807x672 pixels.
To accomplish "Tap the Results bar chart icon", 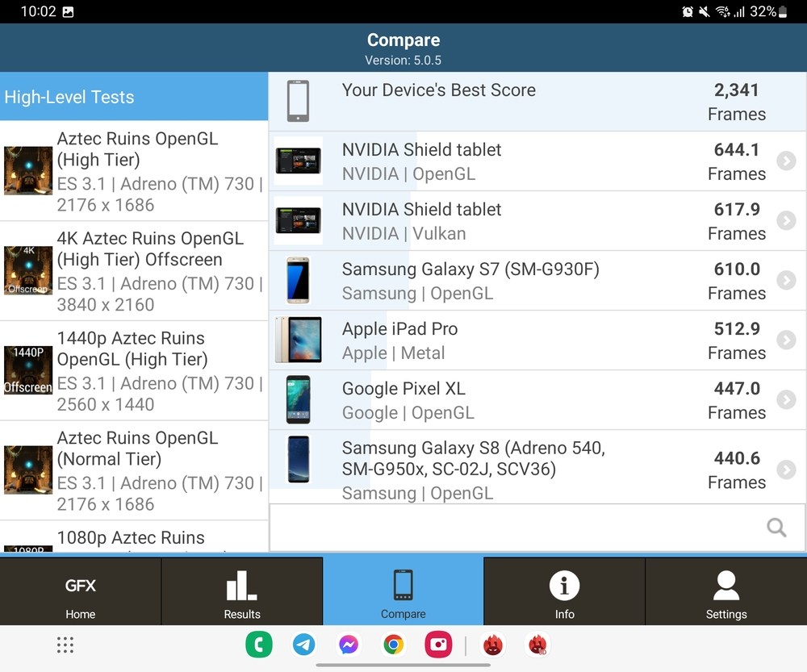I will pyautogui.click(x=241, y=585).
